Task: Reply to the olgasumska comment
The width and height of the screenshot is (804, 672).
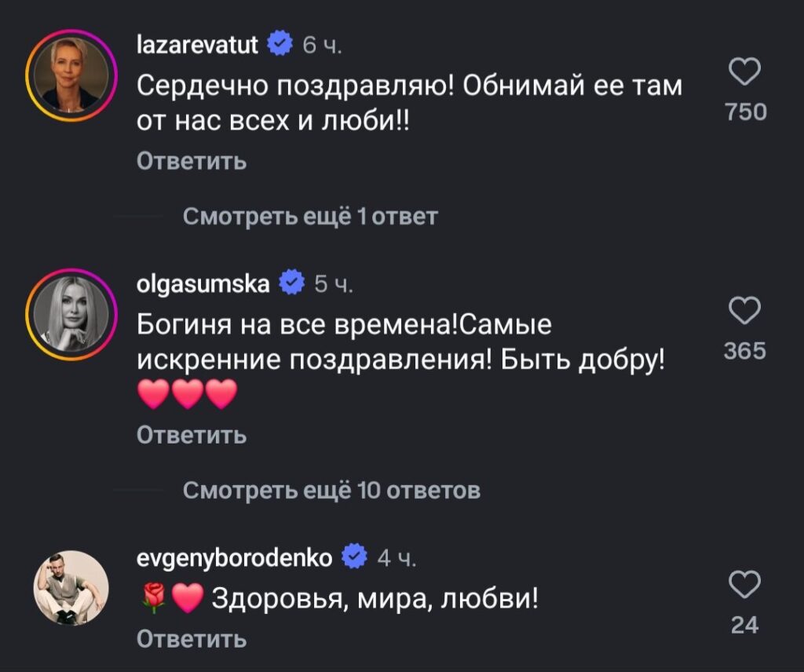Action: [192, 434]
